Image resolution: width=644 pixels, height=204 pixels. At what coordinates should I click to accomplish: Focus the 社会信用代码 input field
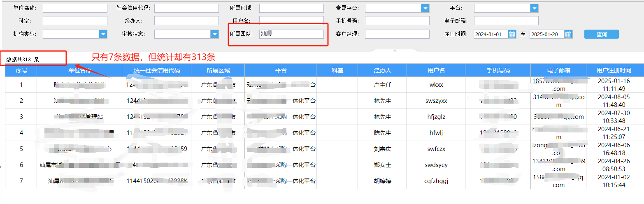click(x=186, y=8)
